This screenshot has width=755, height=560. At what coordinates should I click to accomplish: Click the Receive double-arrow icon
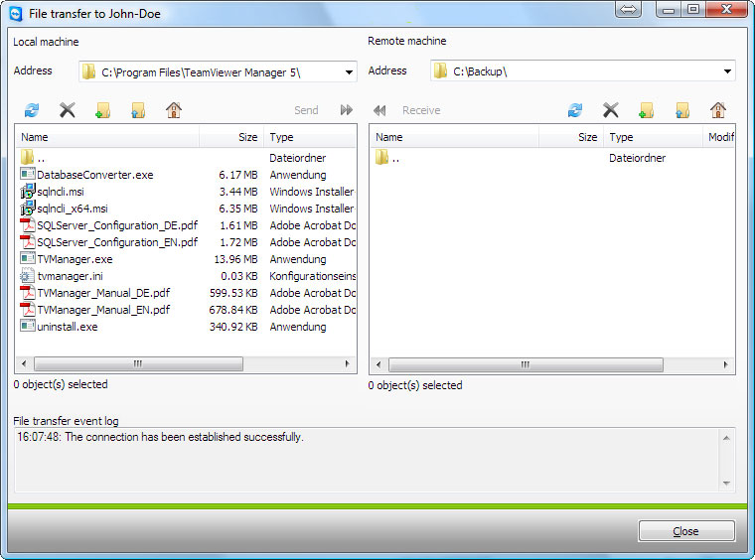tap(379, 110)
